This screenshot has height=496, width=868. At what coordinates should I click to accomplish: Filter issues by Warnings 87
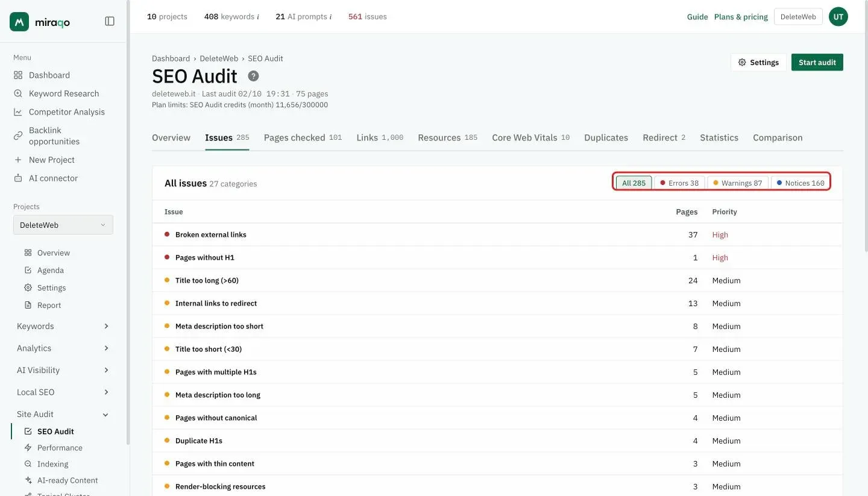point(737,183)
